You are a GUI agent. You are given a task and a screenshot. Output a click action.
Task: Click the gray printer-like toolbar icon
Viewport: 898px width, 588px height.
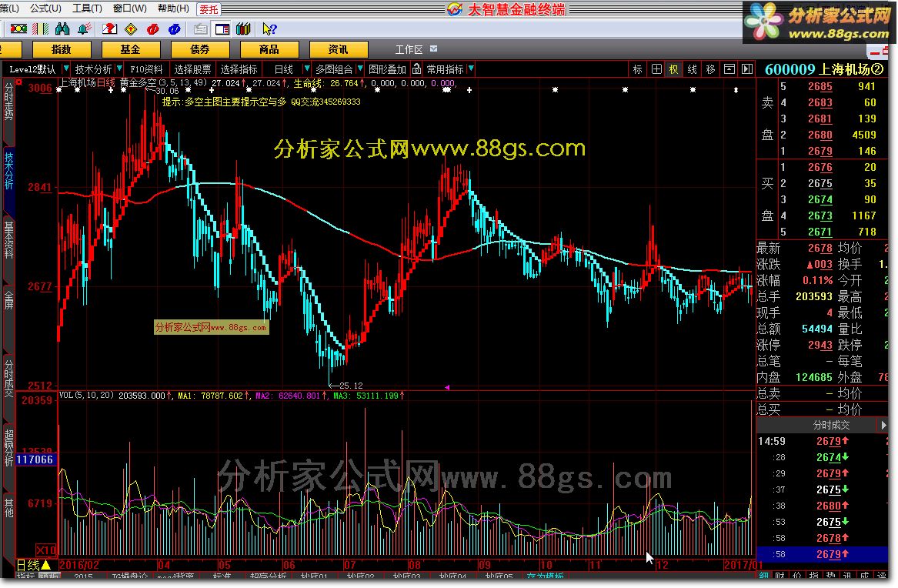pyautogui.click(x=200, y=28)
